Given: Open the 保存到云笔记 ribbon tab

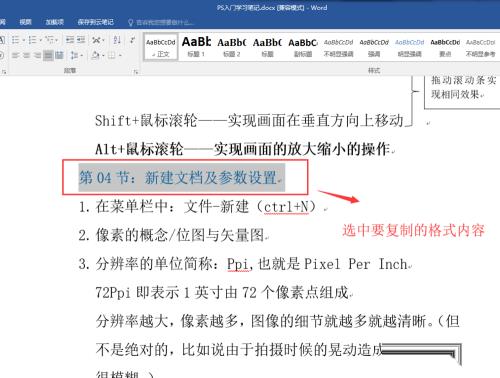Looking at the screenshot, I should pos(96,22).
